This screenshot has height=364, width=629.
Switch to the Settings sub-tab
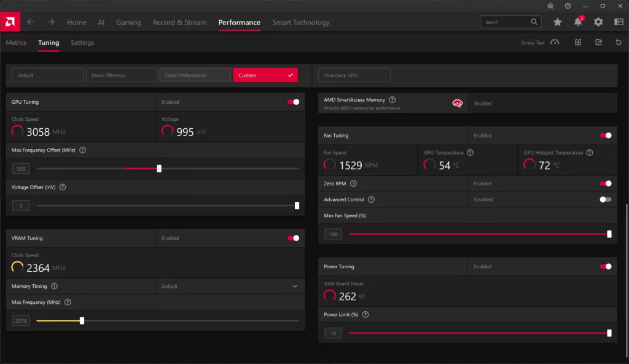point(82,42)
